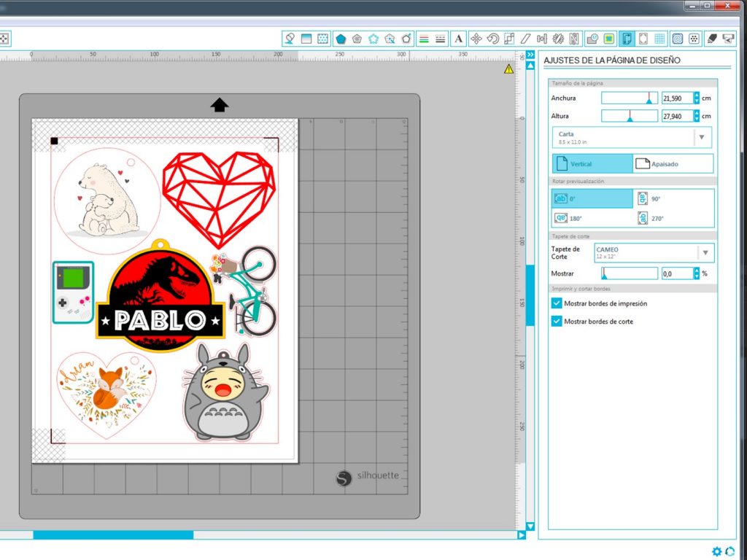Screen dimensions: 747x560
Task: Uncheck Mostrar bordes de corte
Action: pos(557,322)
